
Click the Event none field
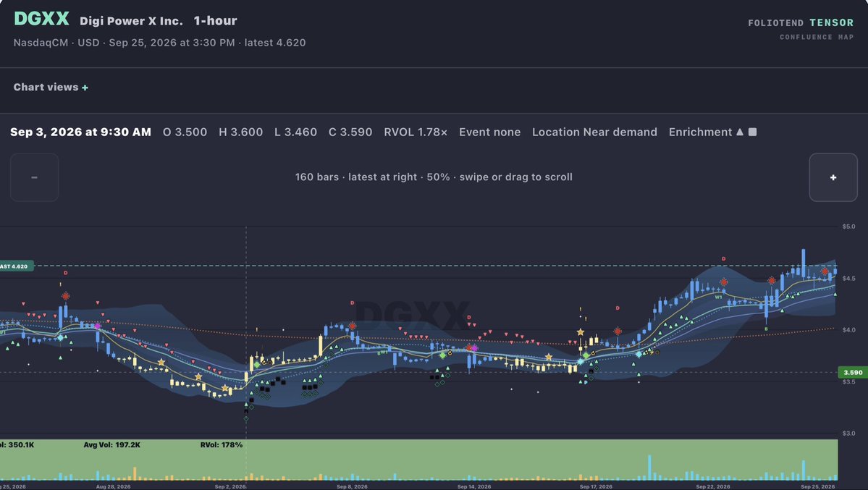click(x=490, y=132)
